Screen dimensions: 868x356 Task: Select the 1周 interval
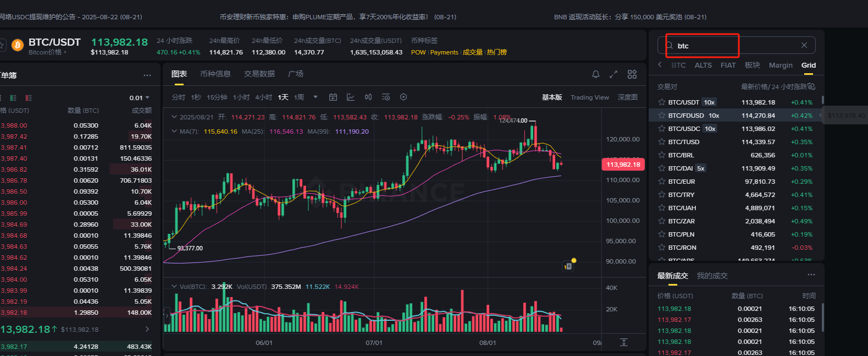pos(299,97)
